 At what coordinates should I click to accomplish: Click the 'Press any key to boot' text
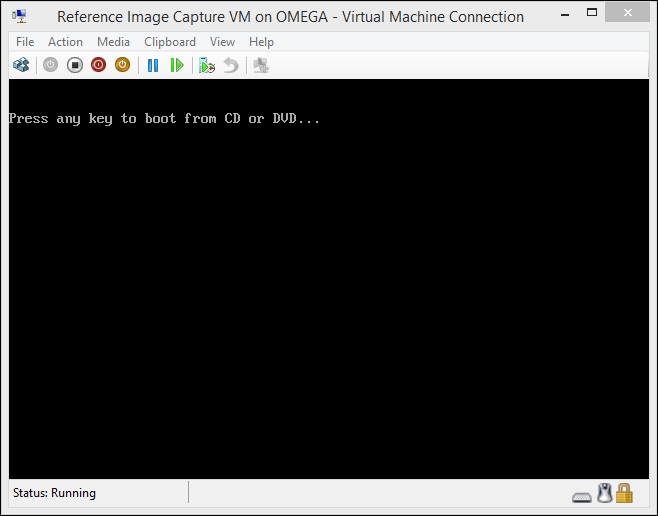click(x=164, y=119)
